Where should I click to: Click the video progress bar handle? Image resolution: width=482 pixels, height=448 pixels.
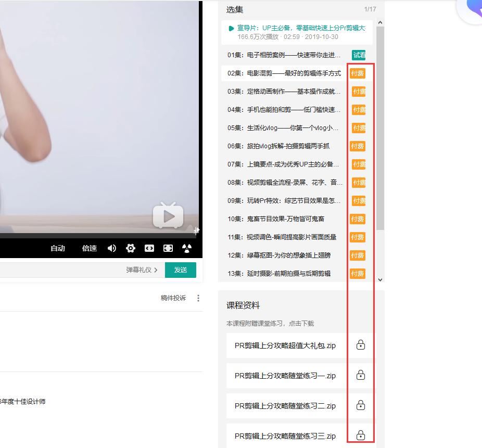197,231
